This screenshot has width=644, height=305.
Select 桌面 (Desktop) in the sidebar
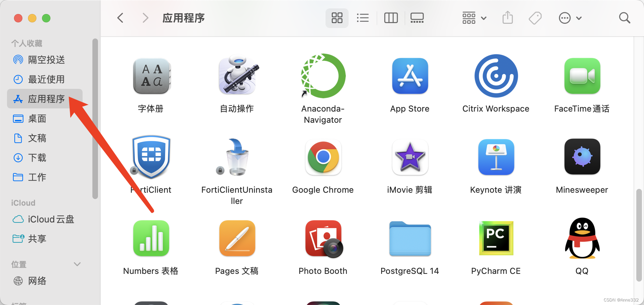45,119
